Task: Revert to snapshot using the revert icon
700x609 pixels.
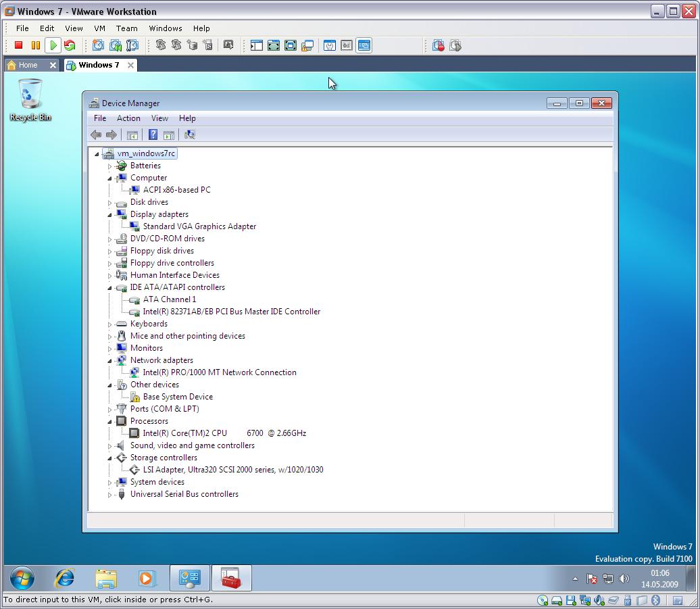Action: tap(115, 45)
